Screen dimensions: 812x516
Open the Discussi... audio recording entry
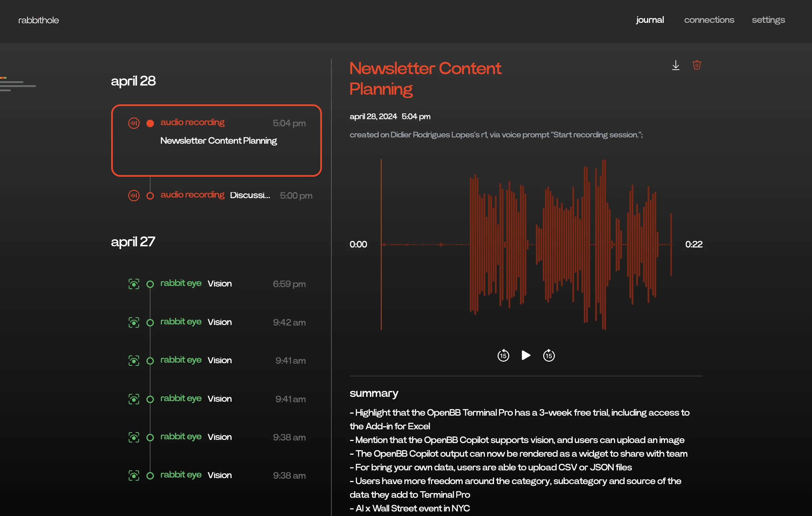[x=250, y=195]
